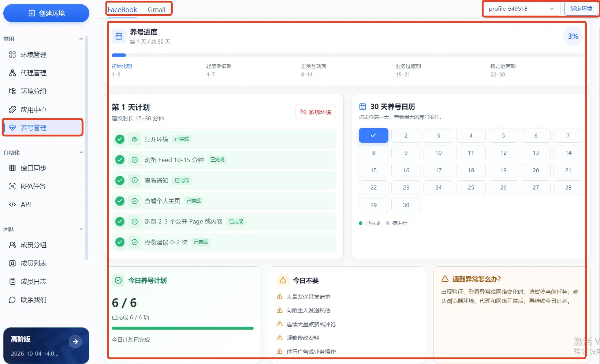Select day 15 in the calendar
The width and height of the screenshot is (600, 364).
373,170
